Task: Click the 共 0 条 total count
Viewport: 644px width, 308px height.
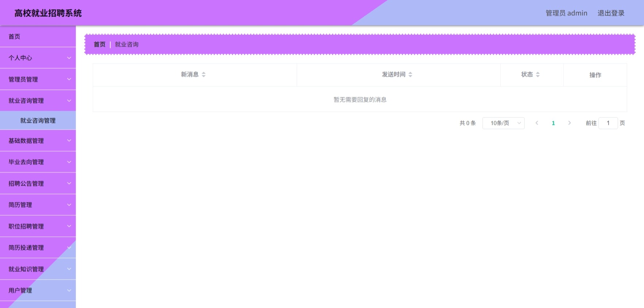Action: 468,123
